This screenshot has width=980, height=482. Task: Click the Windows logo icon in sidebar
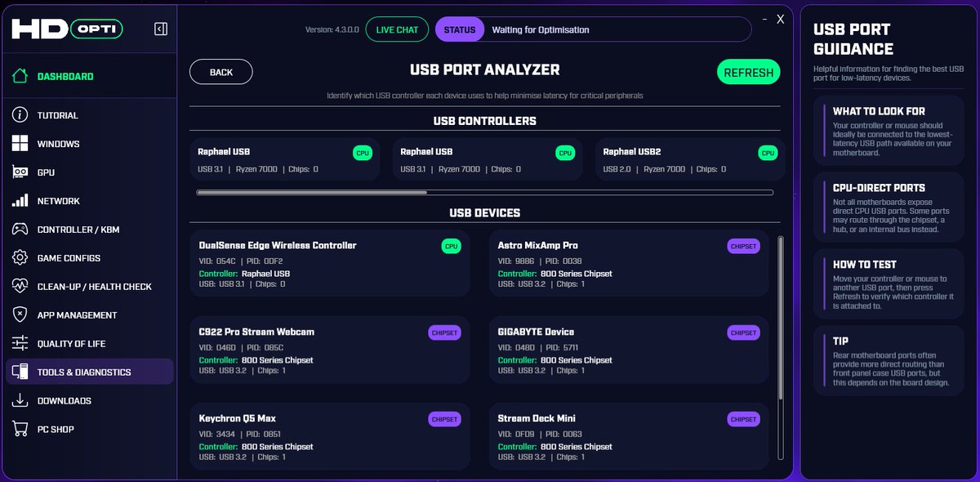click(20, 144)
